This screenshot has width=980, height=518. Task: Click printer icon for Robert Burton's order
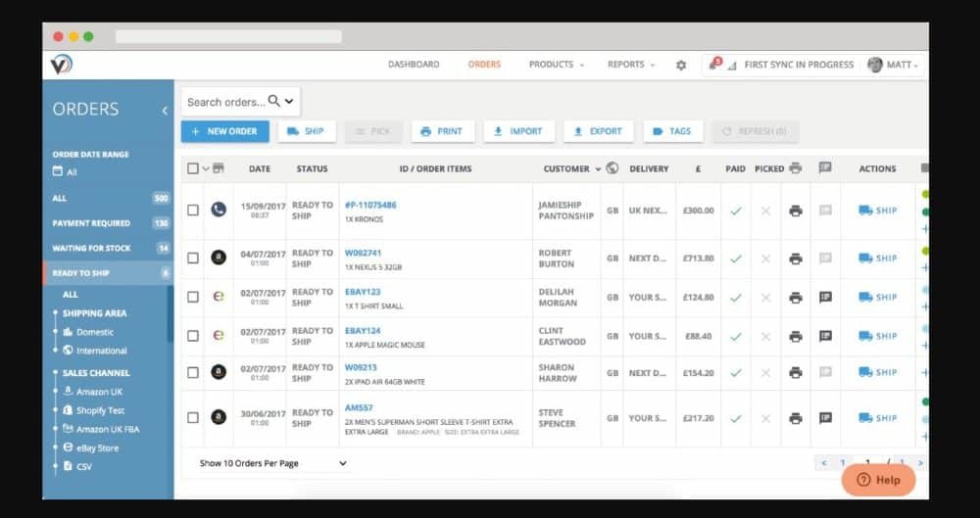pos(796,259)
